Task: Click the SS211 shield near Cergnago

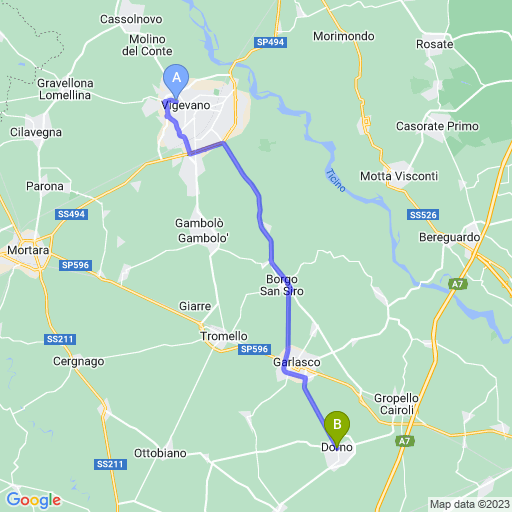Action: (x=60, y=339)
